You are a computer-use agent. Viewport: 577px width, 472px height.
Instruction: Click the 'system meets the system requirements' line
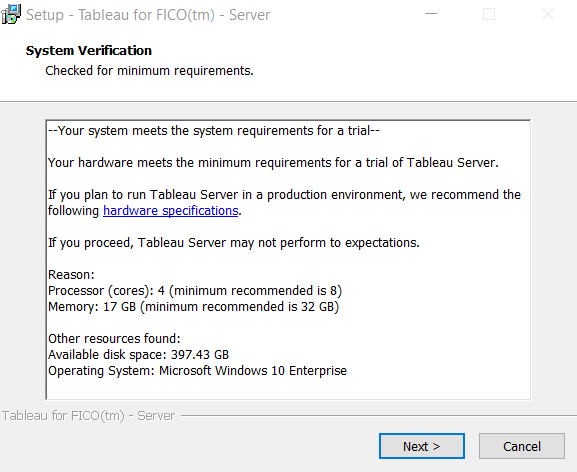214,131
